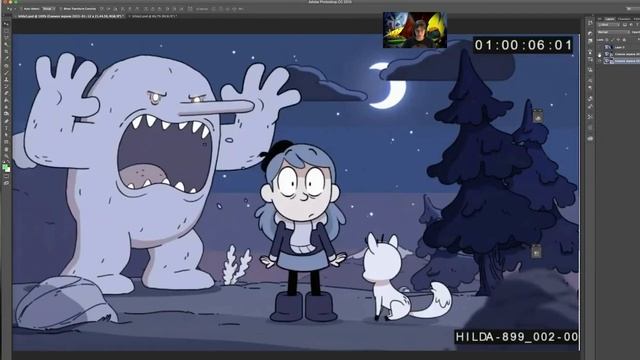The height and width of the screenshot is (360, 640).
Task: Toggle lock position
Action: point(618,40)
